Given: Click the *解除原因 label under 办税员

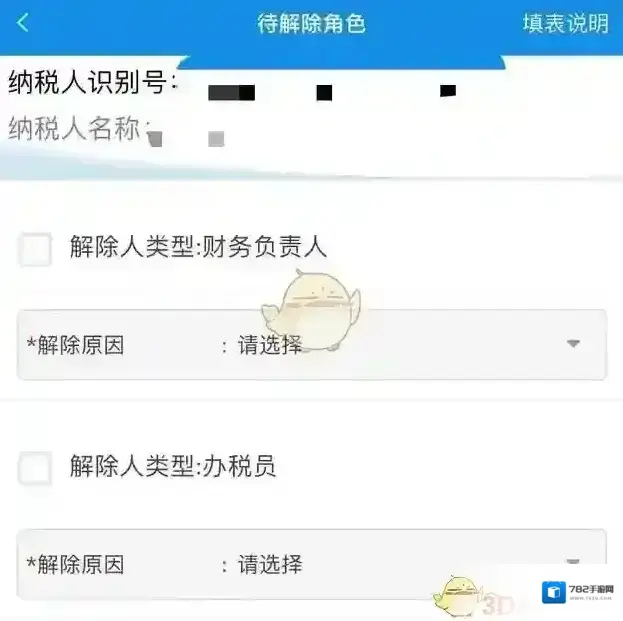Looking at the screenshot, I should 75,564.
